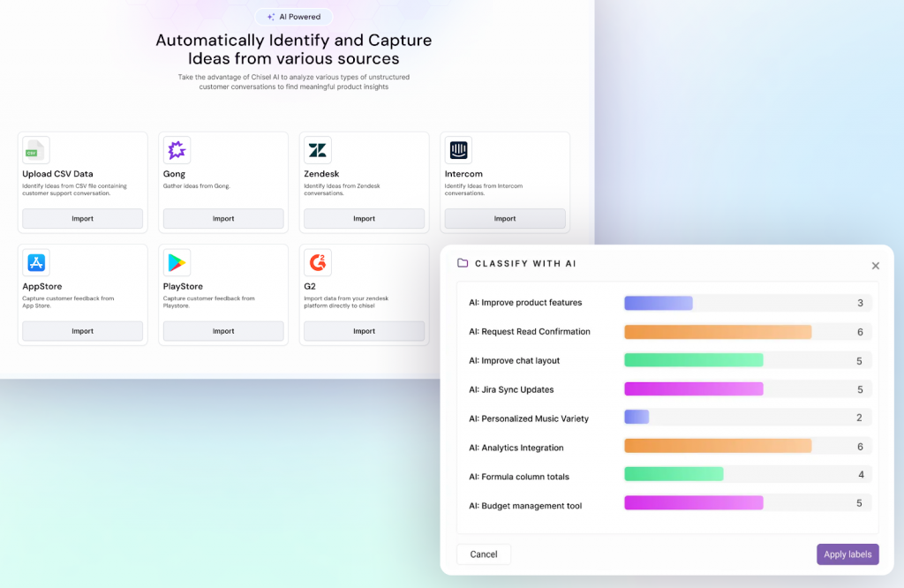Click the AppStore logo icon
The image size is (904, 588).
point(35,262)
